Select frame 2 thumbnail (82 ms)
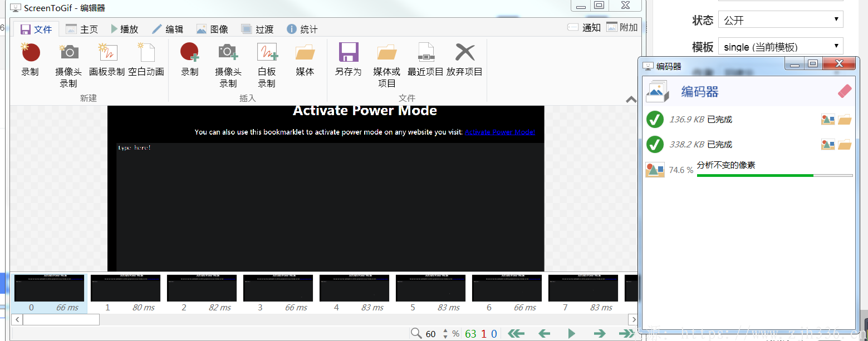The width and height of the screenshot is (868, 341). [x=202, y=293]
